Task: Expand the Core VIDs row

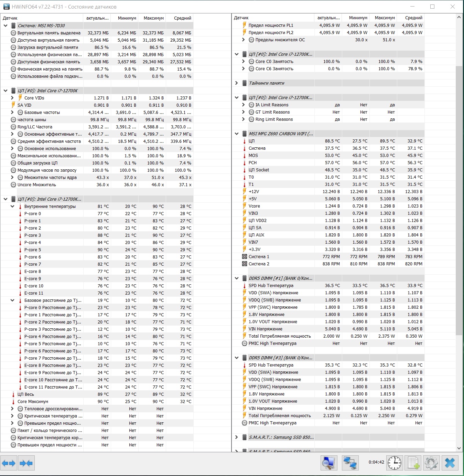Action: point(12,98)
